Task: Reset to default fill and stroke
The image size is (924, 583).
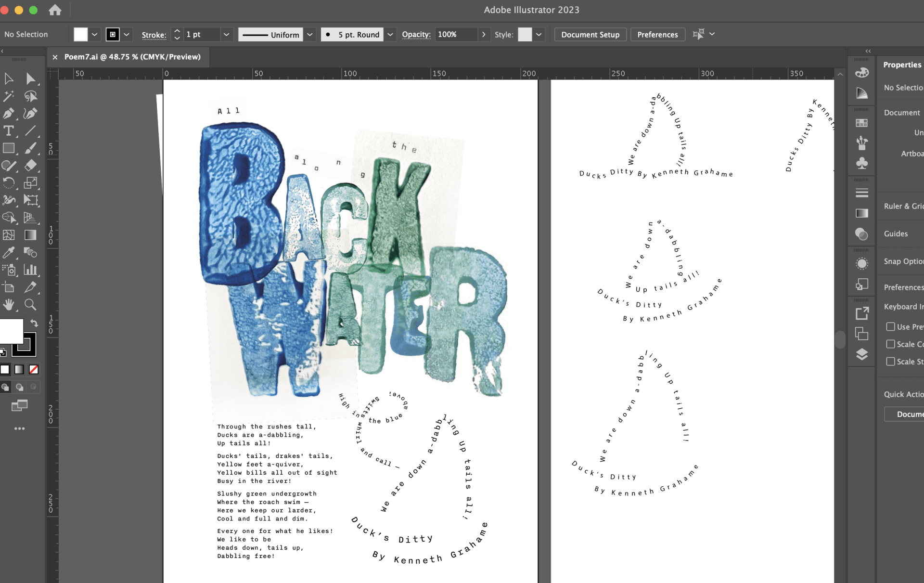Action: pyautogui.click(x=3, y=352)
